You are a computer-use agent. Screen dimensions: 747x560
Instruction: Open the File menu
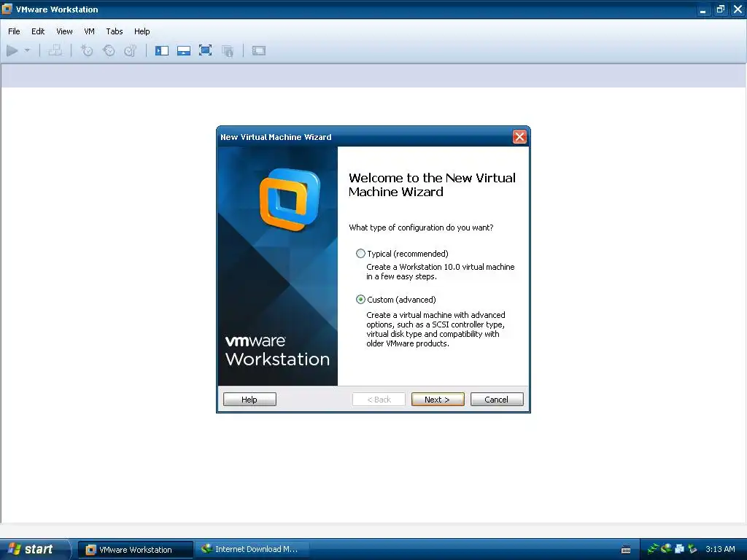pyautogui.click(x=15, y=31)
